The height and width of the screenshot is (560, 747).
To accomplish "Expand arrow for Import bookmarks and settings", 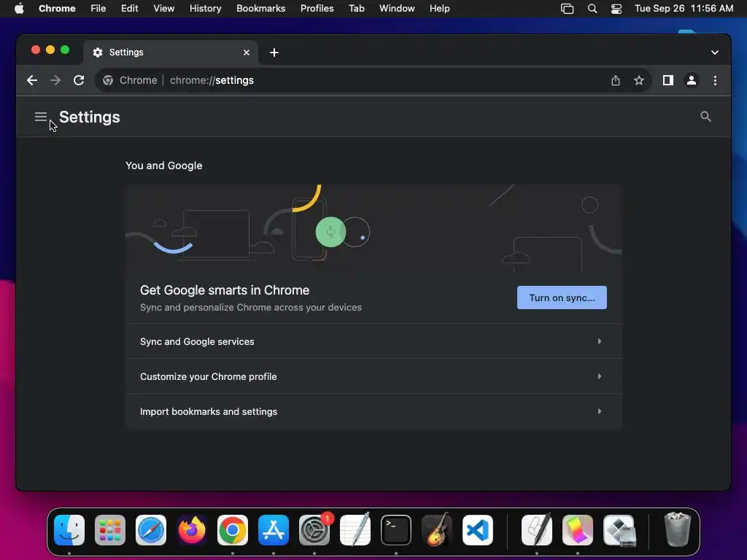I will tap(600, 411).
